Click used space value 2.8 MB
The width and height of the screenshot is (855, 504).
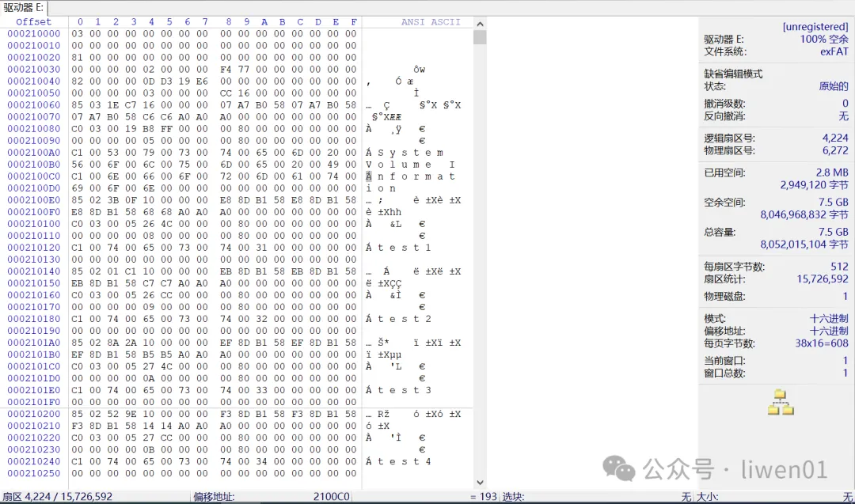[832, 172]
